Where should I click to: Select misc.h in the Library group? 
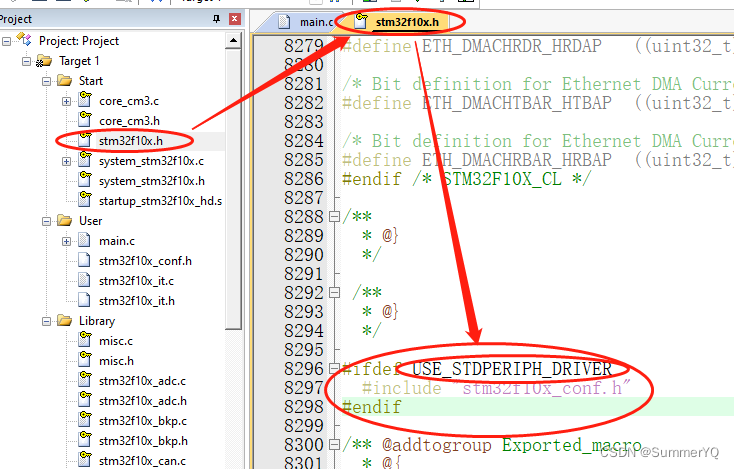click(116, 361)
